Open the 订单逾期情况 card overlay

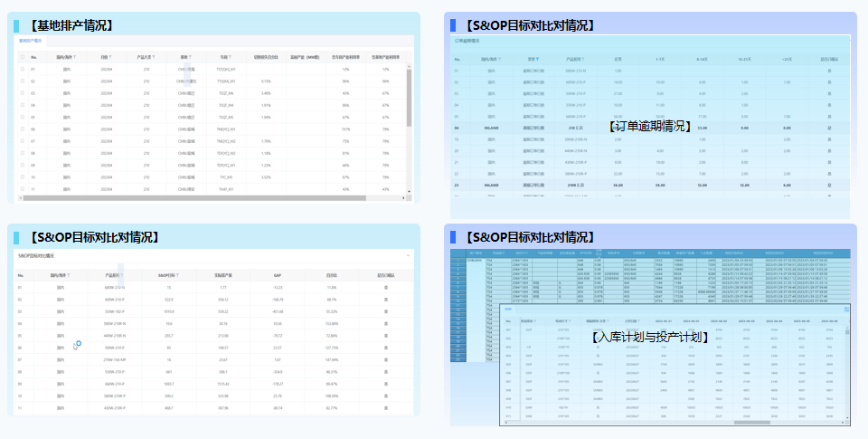pos(647,126)
